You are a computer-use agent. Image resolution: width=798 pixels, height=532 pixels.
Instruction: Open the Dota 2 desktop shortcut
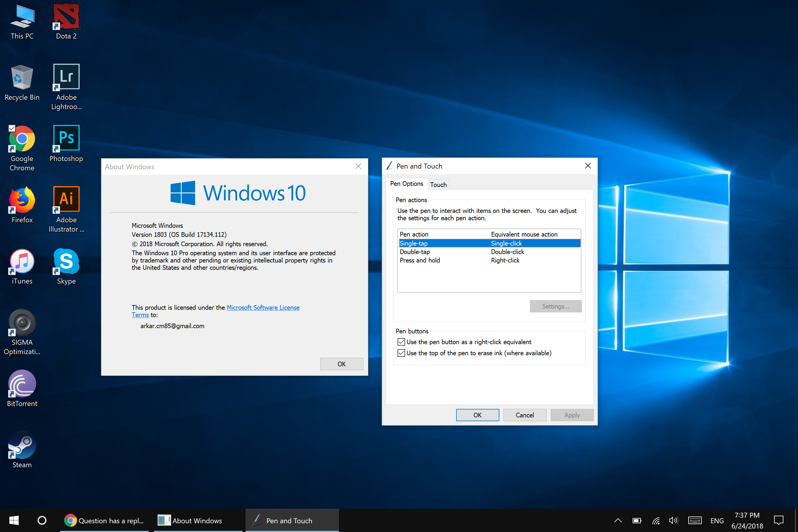click(66, 22)
